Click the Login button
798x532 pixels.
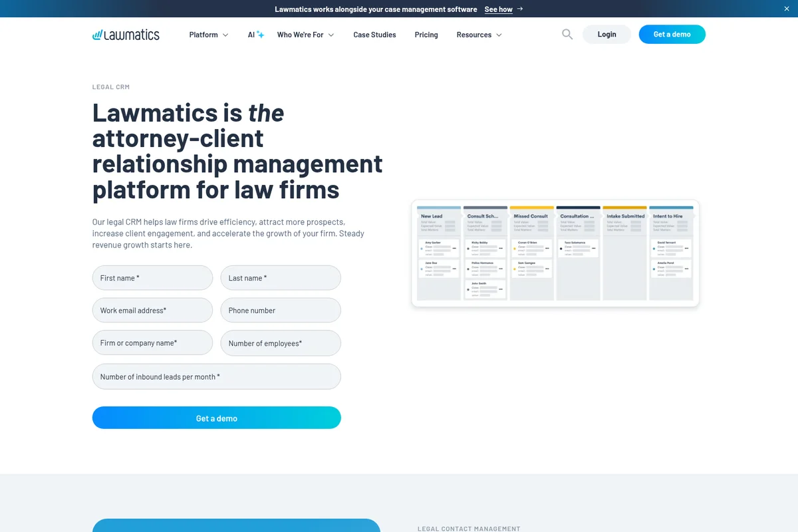606,34
